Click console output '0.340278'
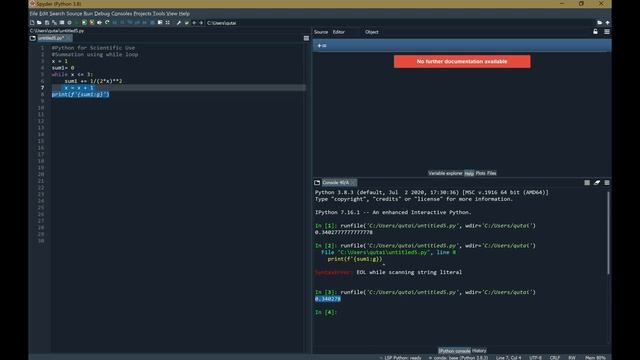Screen dimensions: 640x360 coord(328,299)
